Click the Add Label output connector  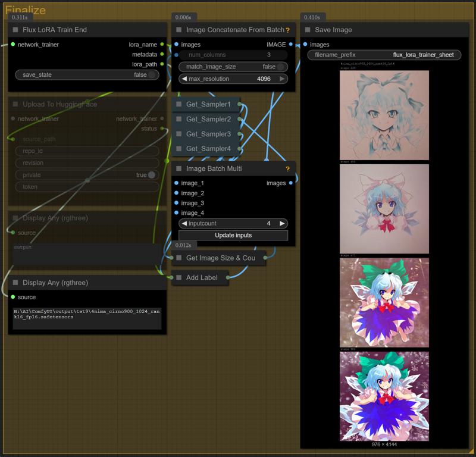[x=228, y=277]
